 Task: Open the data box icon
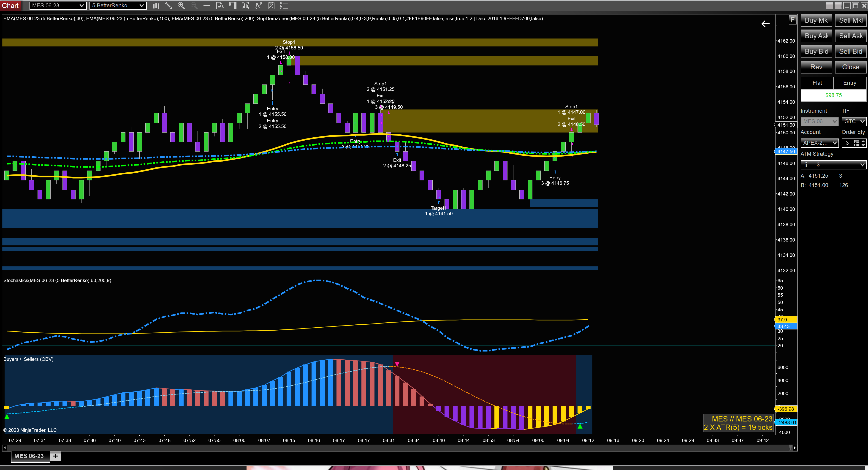[220, 6]
